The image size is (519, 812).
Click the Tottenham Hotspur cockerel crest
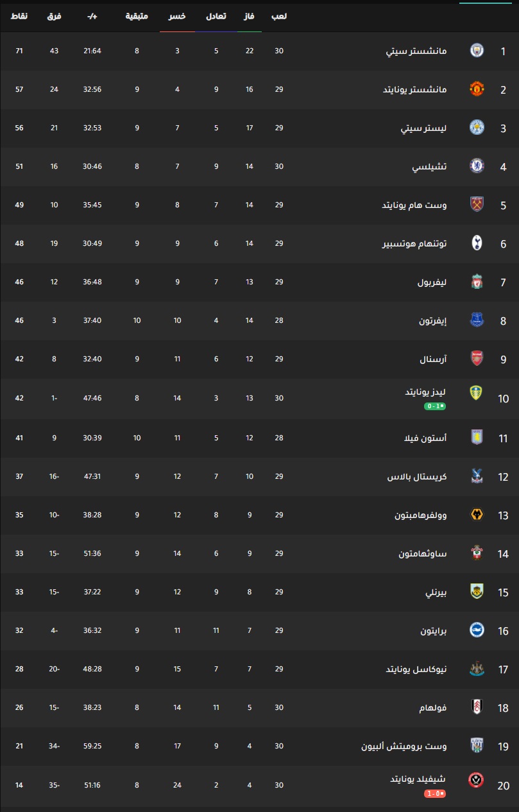[477, 243]
